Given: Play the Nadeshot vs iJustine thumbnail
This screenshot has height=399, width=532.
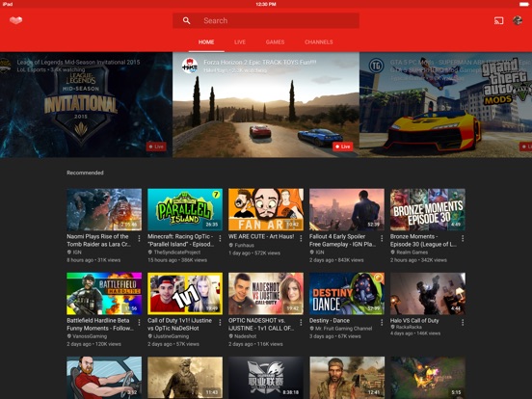Looking at the screenshot, I should [266, 294].
